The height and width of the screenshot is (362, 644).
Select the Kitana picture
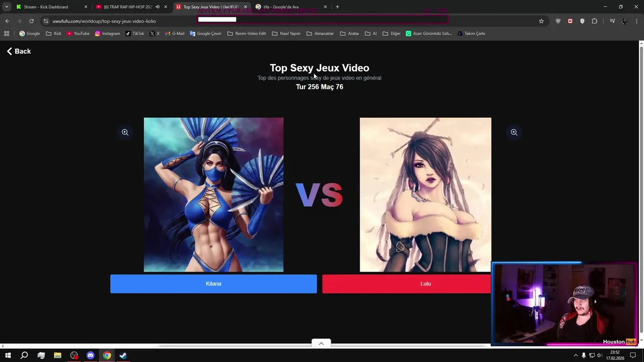click(x=213, y=195)
